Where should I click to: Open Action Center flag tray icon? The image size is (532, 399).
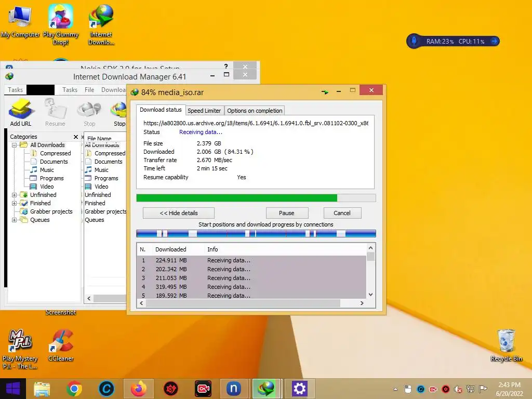pyautogui.click(x=483, y=389)
